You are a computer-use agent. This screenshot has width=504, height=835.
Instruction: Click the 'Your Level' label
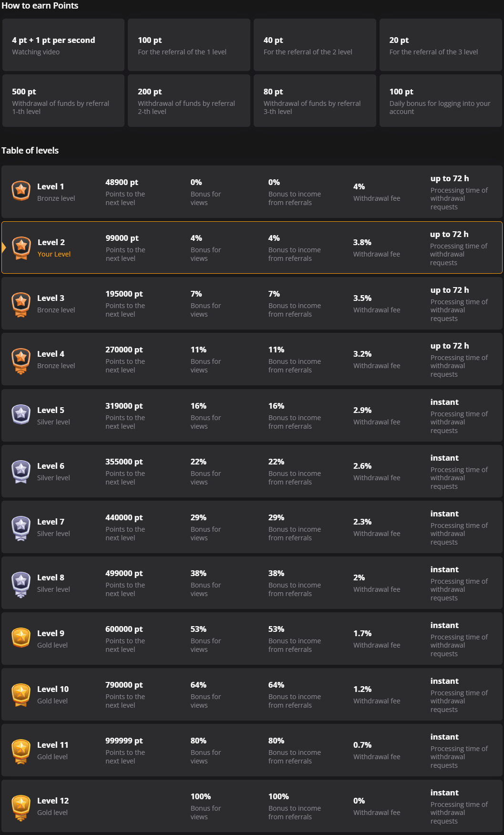[x=54, y=254]
